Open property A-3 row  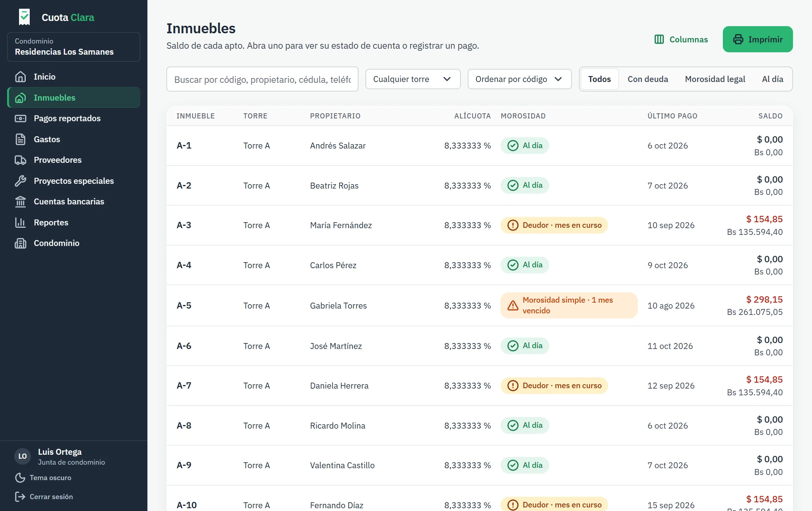[x=480, y=225]
